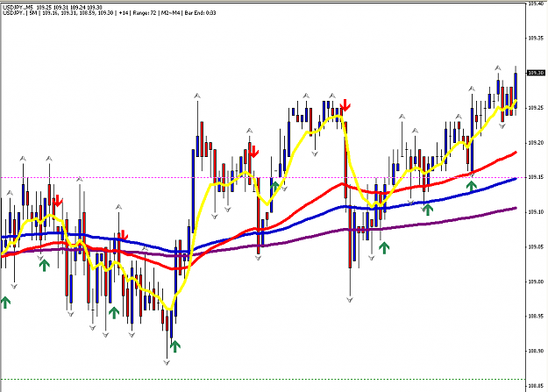Click the 'Range: 72' readout in header
The height and width of the screenshot is (392, 548).
click(x=145, y=13)
